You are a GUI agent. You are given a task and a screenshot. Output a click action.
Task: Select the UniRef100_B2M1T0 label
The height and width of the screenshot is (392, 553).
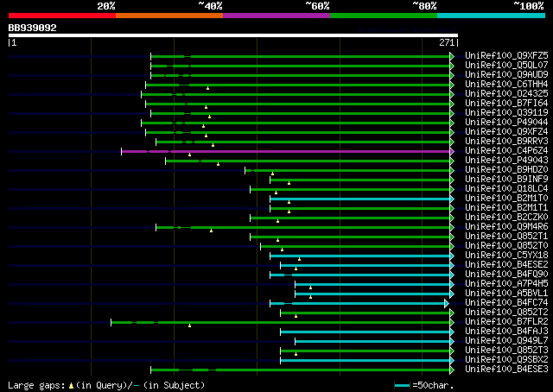506,198
